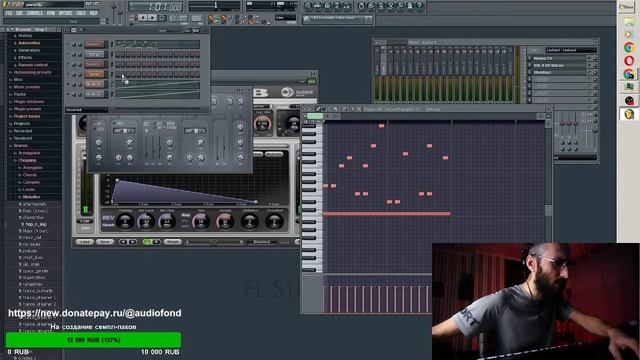Screen dimensions: 640x360
Task: Expand the Mixer presets folder
Action: [27, 87]
